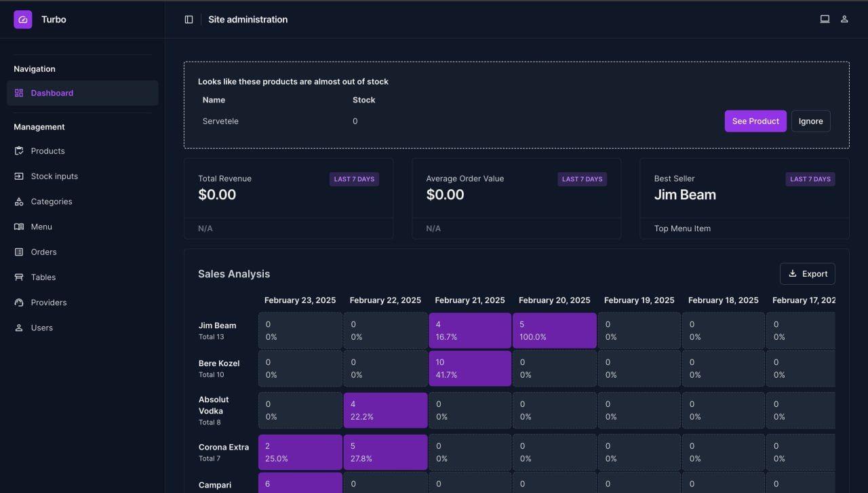Screen dimensions: 868x493
Task: Open the Menu book icon in the sidebar
Action: pos(19,226)
